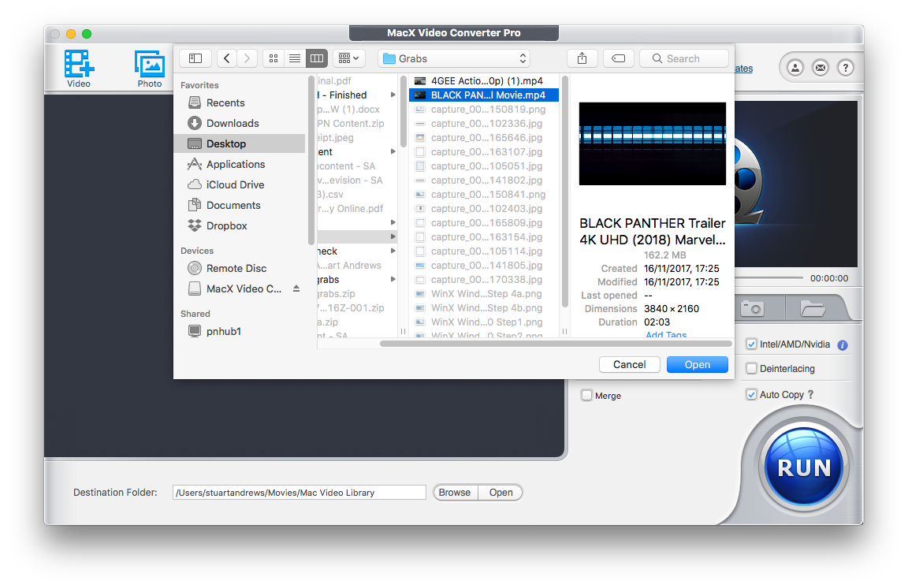Screen dimensions: 908x588
Task: Select Recents in Favorites sidebar
Action: pos(240,102)
